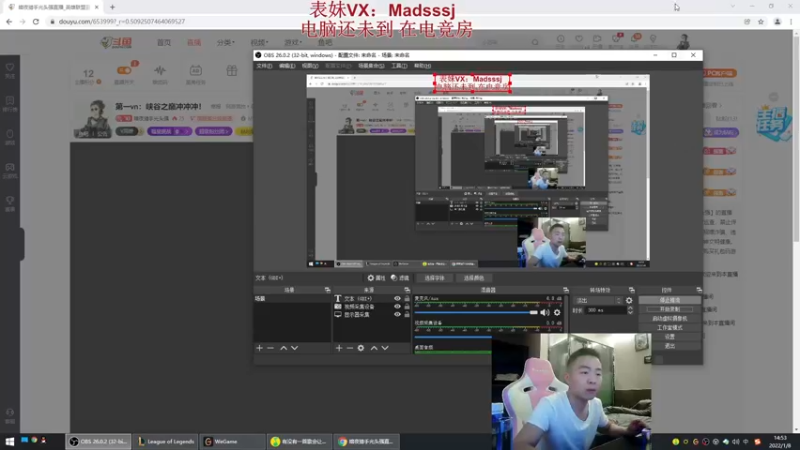The height and width of the screenshot is (450, 800).
Task: Toggle visibility of video capture device source
Action: point(397,307)
